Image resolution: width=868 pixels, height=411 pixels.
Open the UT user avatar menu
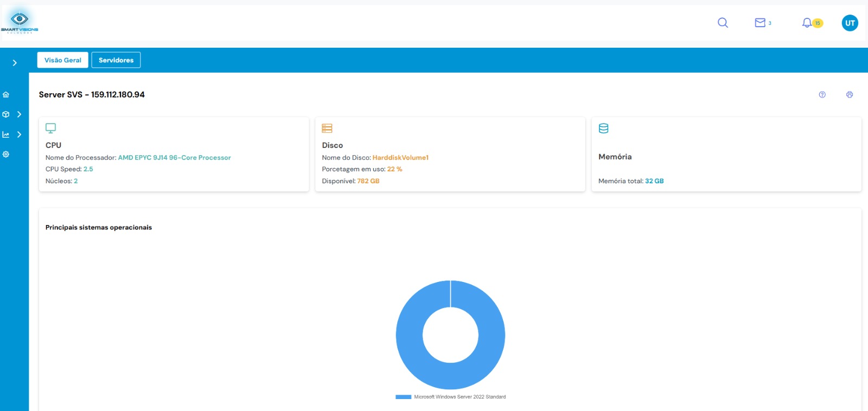tap(850, 23)
